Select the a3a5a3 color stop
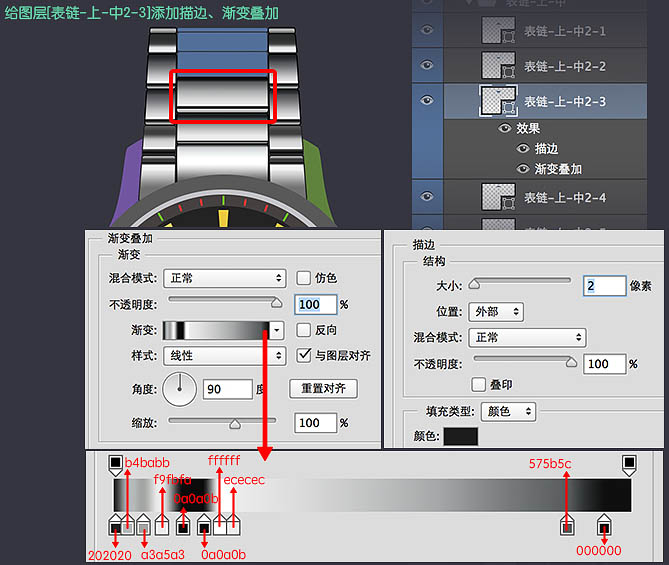Viewport: 669px width, 565px height. point(143,525)
